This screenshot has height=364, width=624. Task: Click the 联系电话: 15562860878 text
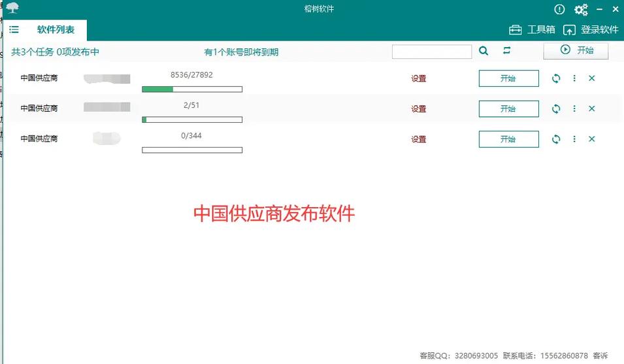(x=545, y=356)
